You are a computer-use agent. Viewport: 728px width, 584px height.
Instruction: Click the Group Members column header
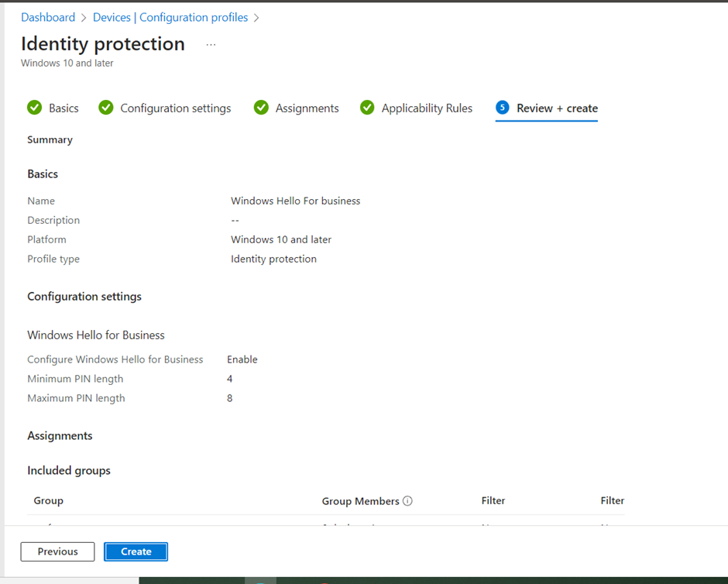tap(360, 501)
